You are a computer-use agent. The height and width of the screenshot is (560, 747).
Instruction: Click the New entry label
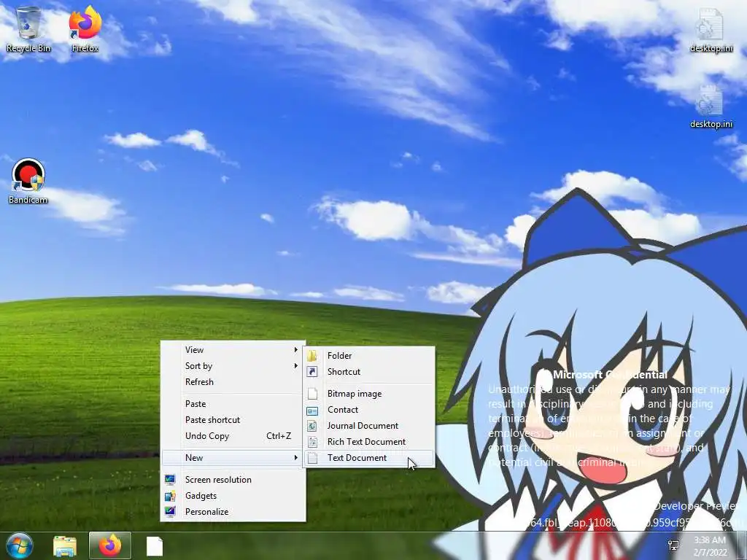pos(194,458)
